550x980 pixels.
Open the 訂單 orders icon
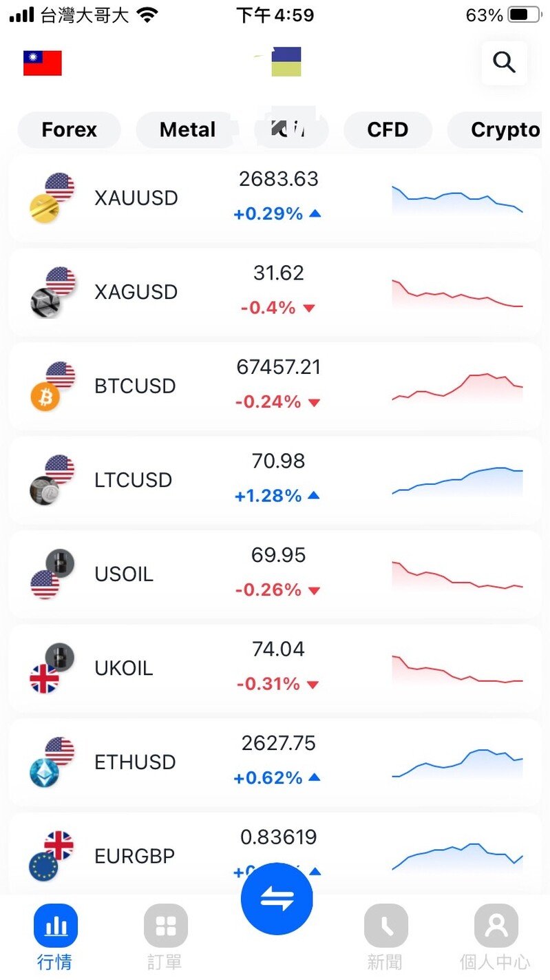pos(165,926)
